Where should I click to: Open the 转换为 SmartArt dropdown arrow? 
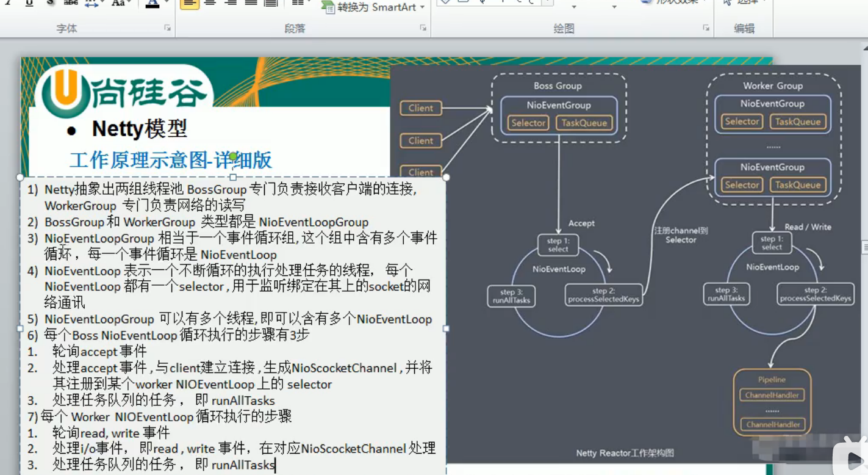[421, 7]
